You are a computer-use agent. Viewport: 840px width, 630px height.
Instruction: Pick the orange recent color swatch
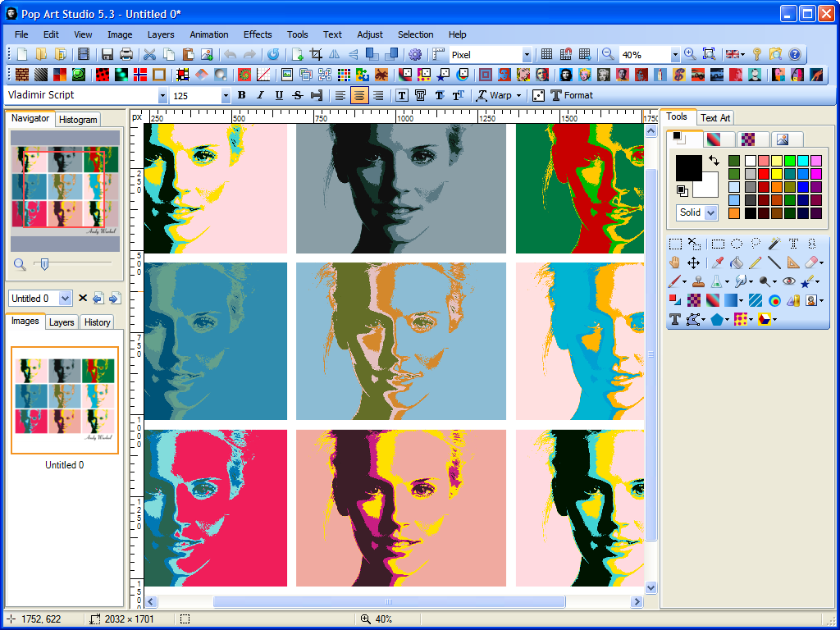[x=734, y=213]
